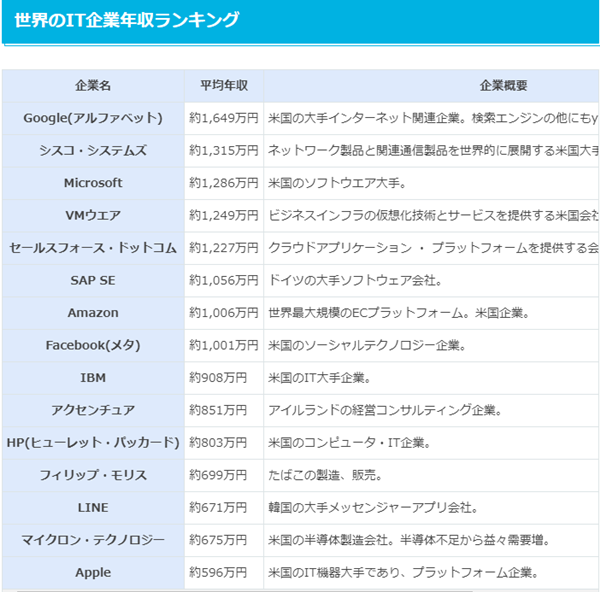Click the salary value 約699万円
The height and width of the screenshot is (592, 600).
218,475
